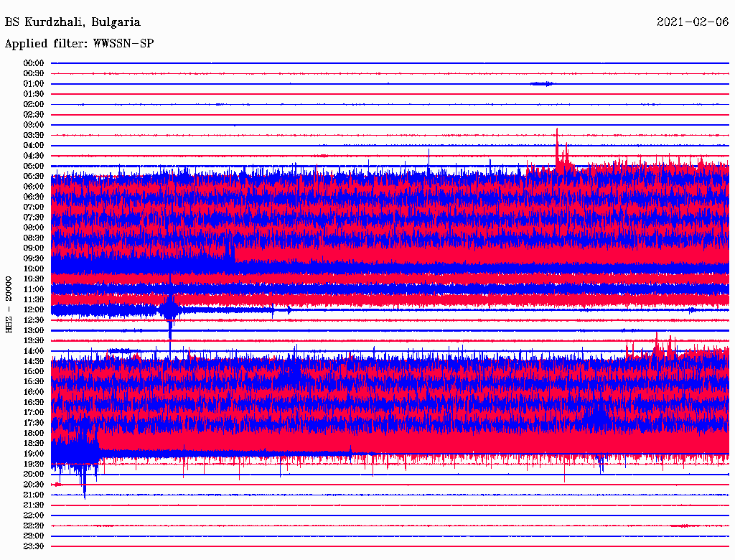Click the 20:30 time label
The image size is (735, 560).
(34, 485)
